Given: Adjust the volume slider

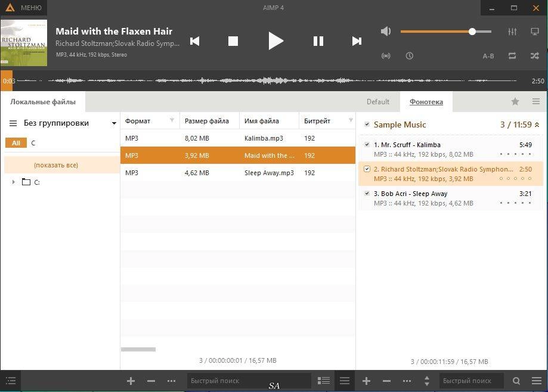Looking at the screenshot, I should point(446,32).
